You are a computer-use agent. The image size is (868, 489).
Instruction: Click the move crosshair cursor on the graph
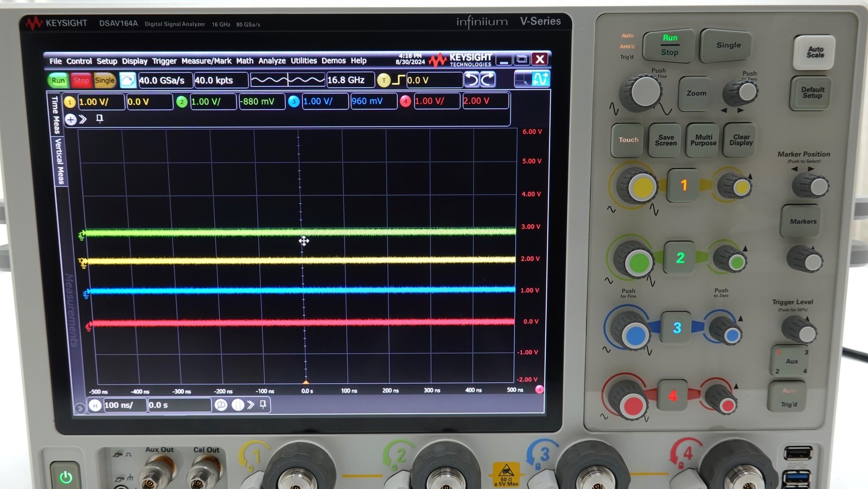pos(304,241)
